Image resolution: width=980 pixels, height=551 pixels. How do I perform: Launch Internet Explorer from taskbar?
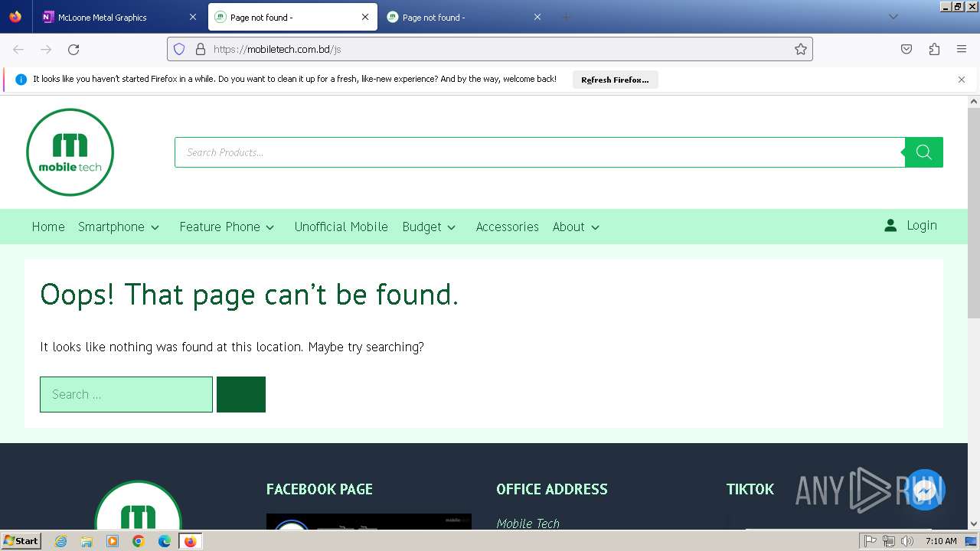click(x=61, y=541)
